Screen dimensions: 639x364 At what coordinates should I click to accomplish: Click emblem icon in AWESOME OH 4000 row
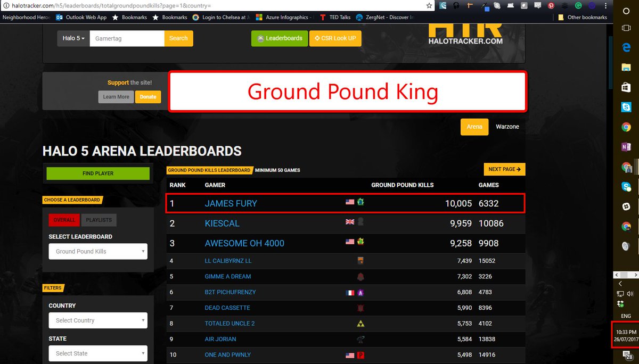[360, 242]
